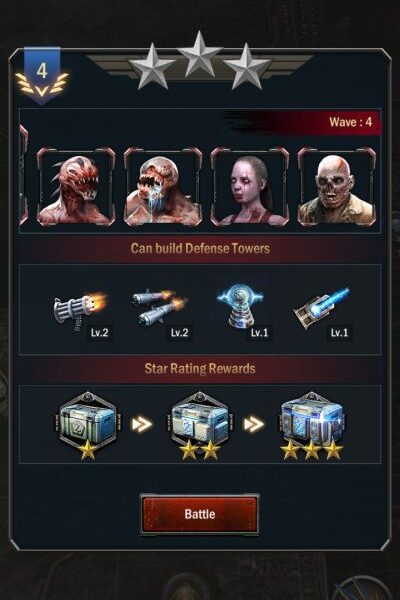
Task: View the spiked red mutant enemy portrait
Action: click(75, 186)
